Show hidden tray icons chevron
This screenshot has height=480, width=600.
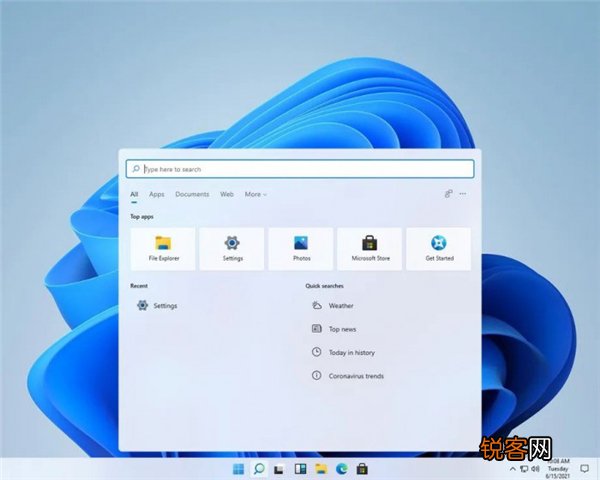513,469
